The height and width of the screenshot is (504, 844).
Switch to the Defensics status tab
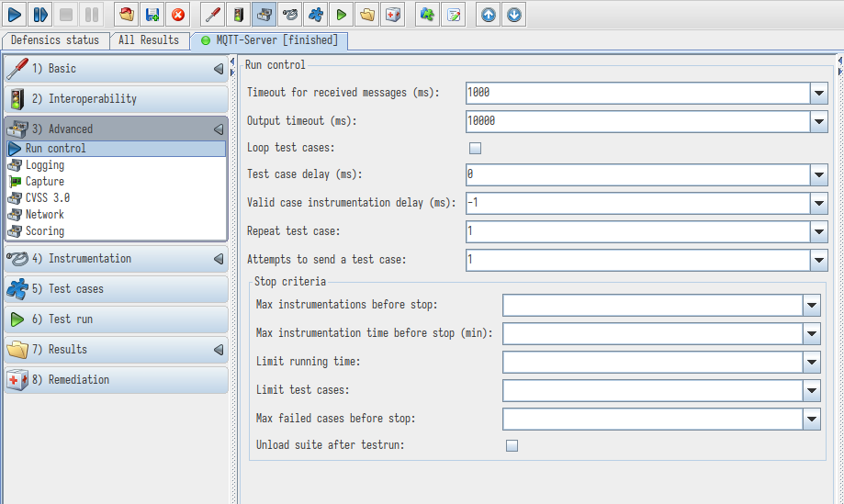[55, 40]
